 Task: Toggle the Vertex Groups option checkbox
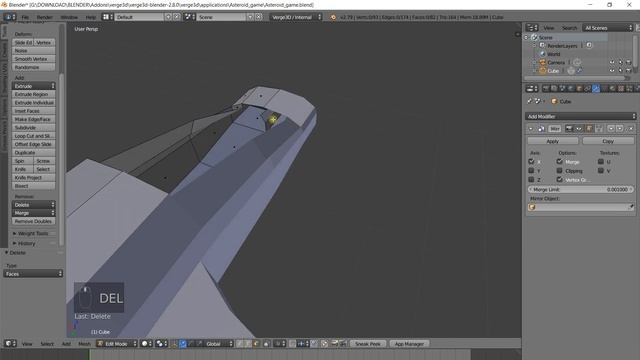coord(559,180)
